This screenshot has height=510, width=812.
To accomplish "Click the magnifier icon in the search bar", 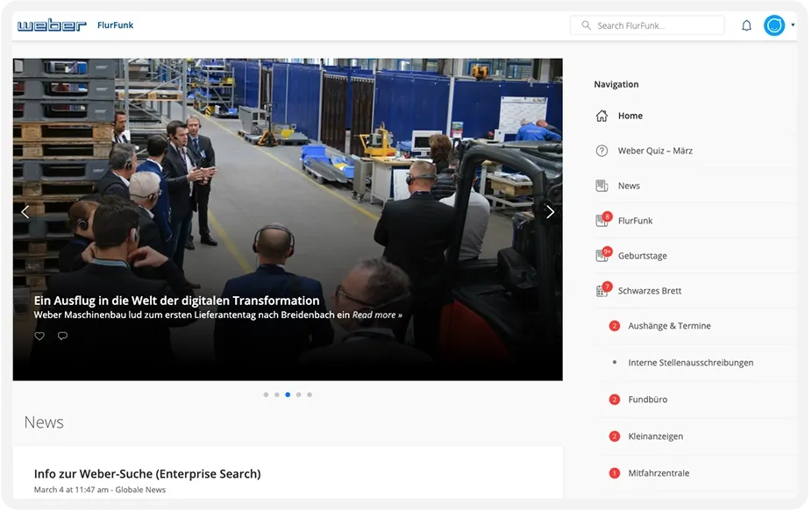I will click(585, 25).
